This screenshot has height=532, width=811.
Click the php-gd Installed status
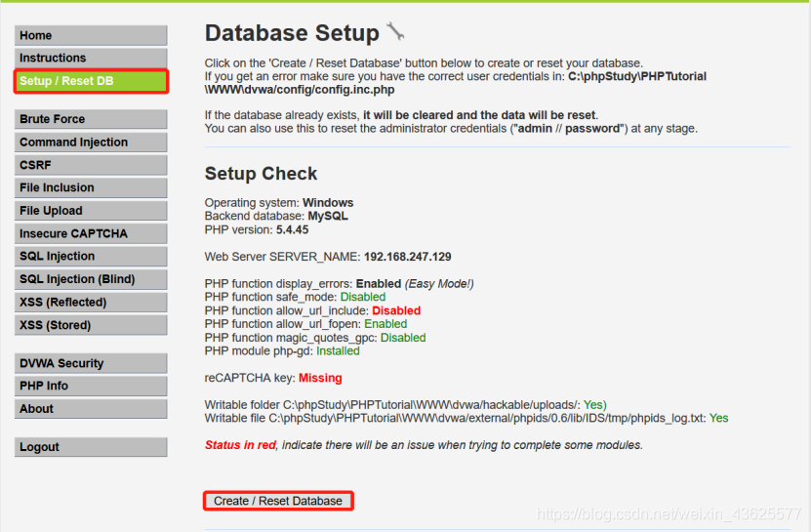(338, 350)
